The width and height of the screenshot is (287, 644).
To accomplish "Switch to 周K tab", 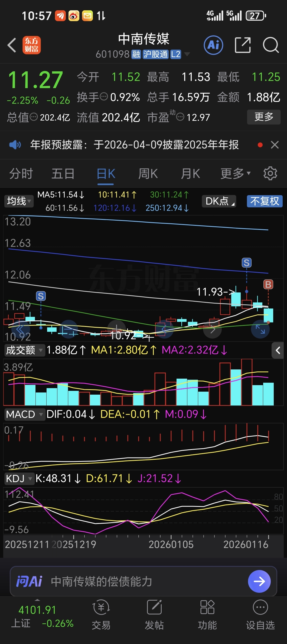I will point(148,173).
